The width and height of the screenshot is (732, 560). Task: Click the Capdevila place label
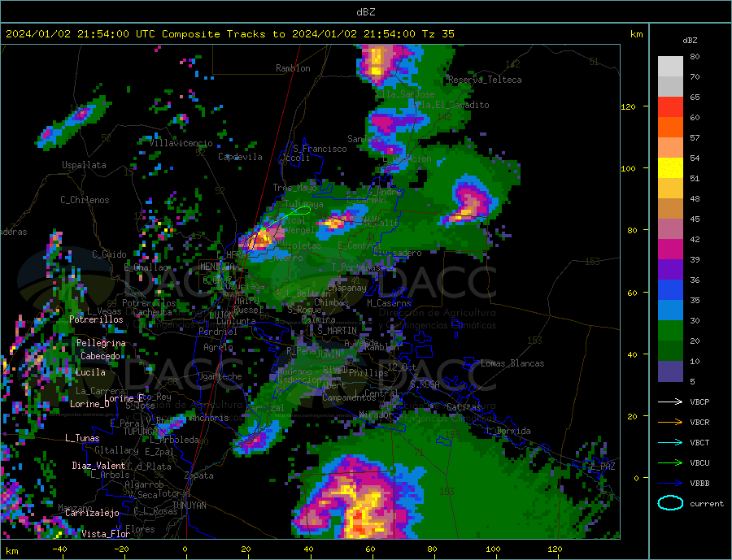[x=241, y=157]
